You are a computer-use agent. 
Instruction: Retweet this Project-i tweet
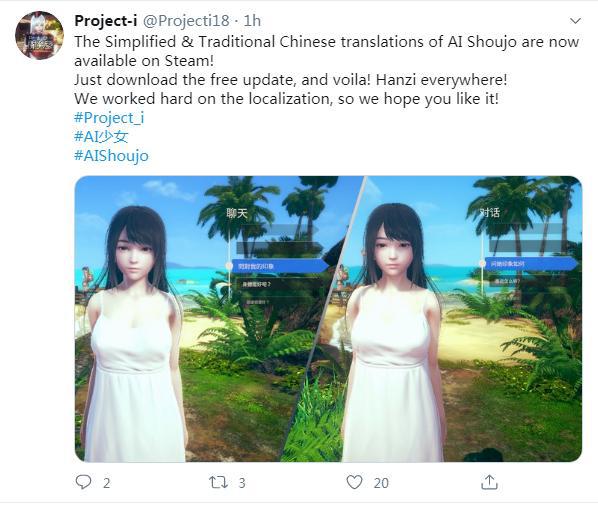point(219,482)
